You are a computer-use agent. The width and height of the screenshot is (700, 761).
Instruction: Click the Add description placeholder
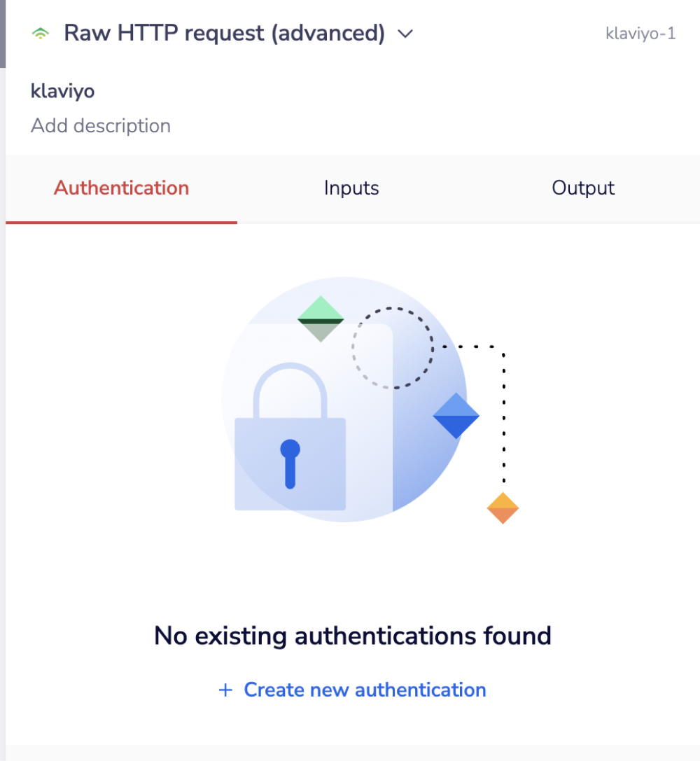[x=101, y=125]
